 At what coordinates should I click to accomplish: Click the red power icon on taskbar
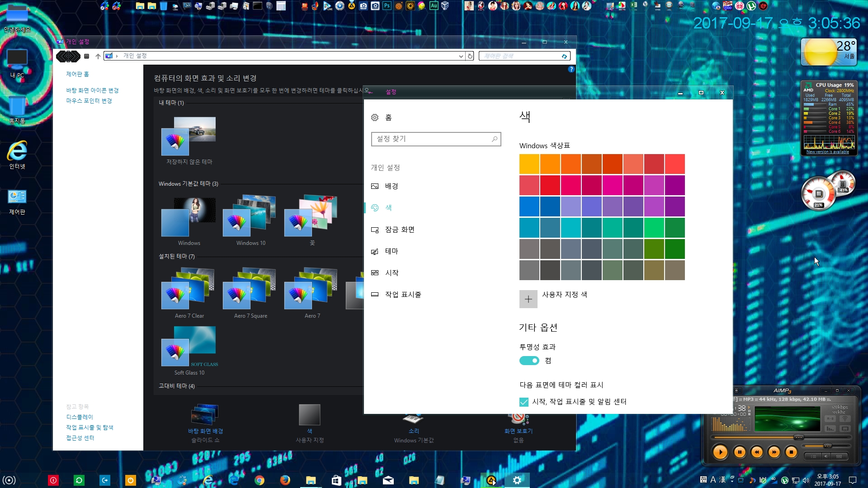pyautogui.click(x=53, y=480)
